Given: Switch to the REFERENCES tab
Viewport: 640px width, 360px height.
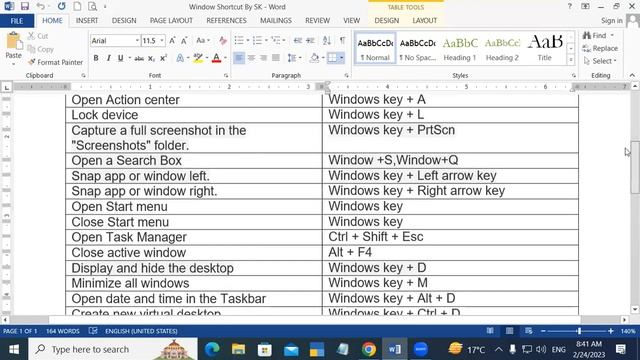Looking at the screenshot, I should 226,20.
